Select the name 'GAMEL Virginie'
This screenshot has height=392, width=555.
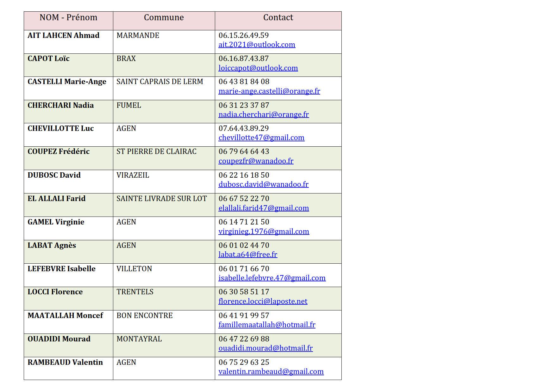56,222
